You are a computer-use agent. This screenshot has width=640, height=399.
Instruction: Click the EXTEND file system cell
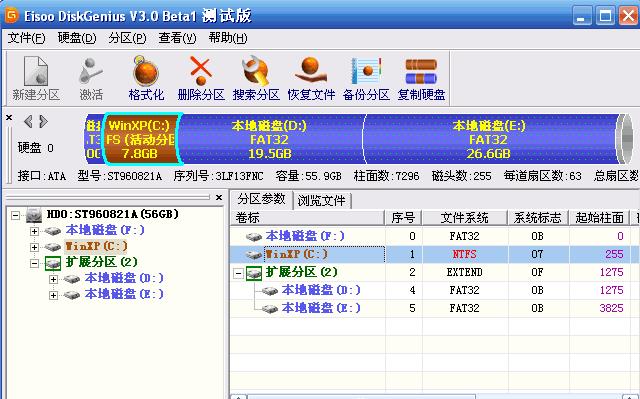(464, 272)
